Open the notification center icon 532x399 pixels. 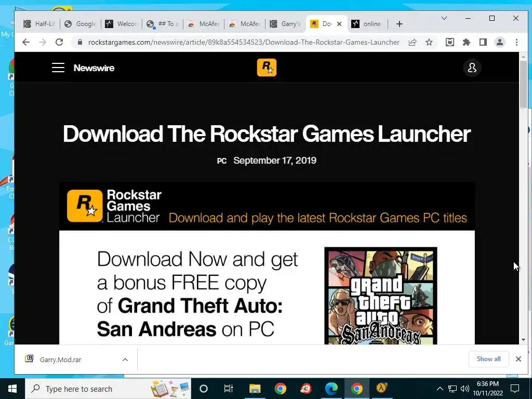[515, 389]
